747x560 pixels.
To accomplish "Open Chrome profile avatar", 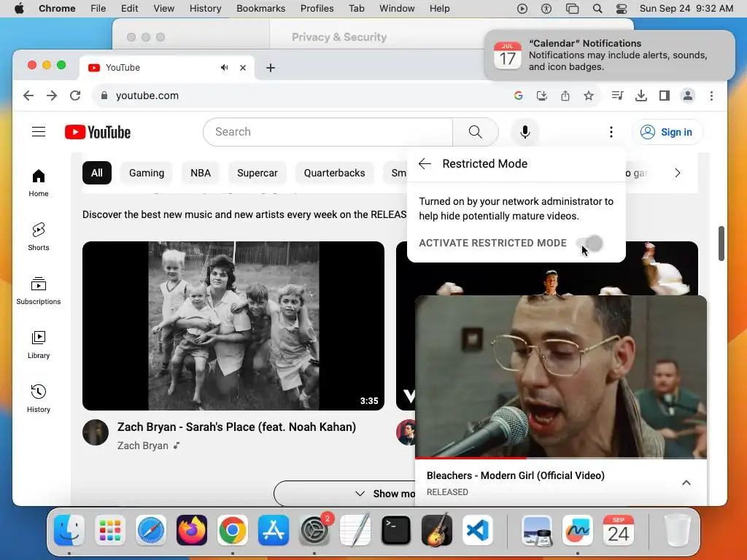I will click(687, 96).
